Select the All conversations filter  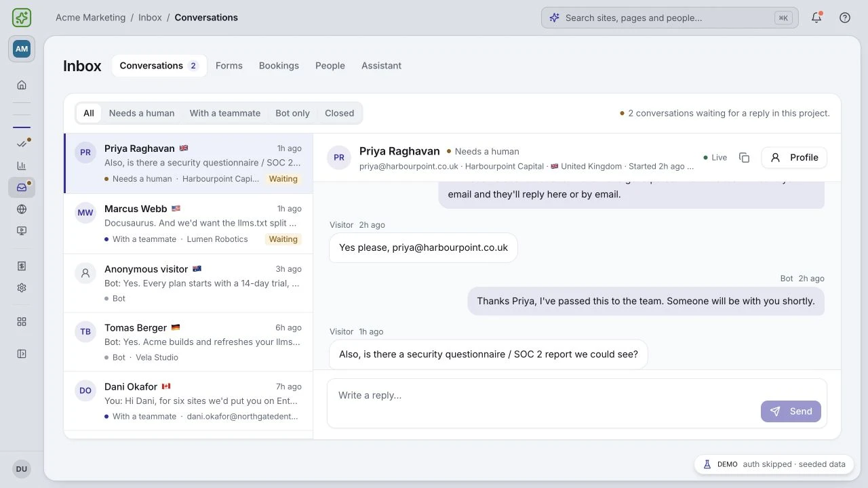point(89,113)
